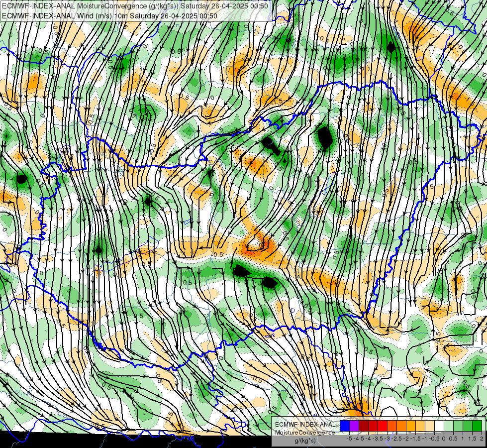Click the -2 tick label on legend
This screenshot has width=487, height=448.
[x=405, y=439]
